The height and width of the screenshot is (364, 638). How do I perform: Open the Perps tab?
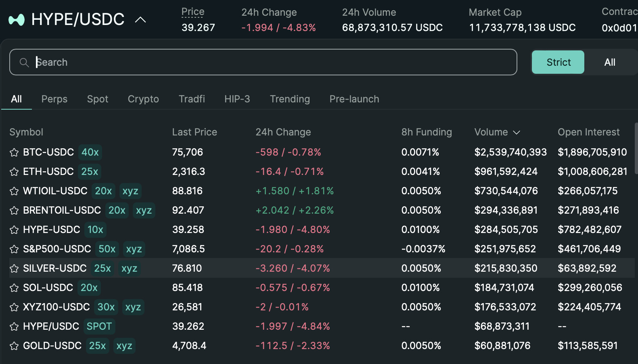pos(54,99)
